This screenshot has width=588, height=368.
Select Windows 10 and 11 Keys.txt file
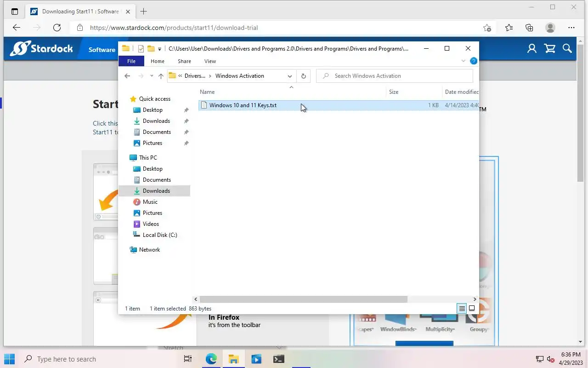[339, 105]
